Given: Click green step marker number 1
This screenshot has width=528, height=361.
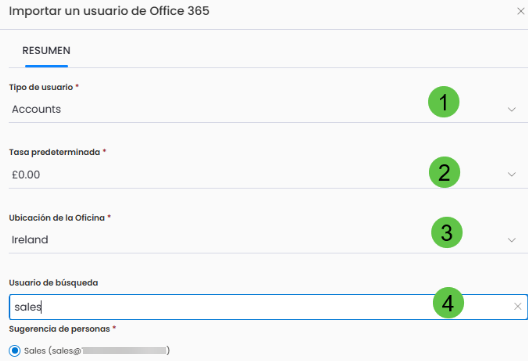Looking at the screenshot, I should [443, 102].
